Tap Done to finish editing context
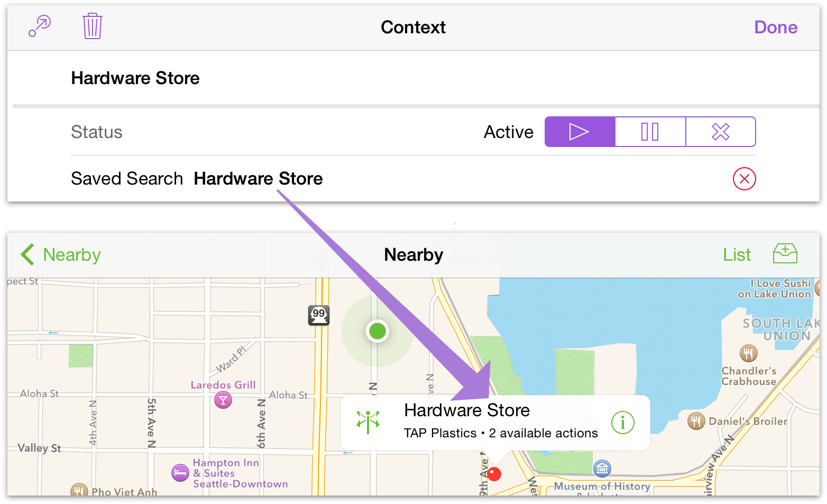This screenshot has height=504, width=827. [x=775, y=28]
